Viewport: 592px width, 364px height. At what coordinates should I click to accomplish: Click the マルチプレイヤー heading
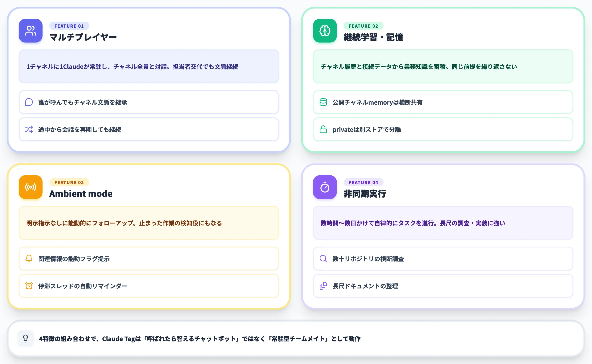pyautogui.click(x=83, y=37)
